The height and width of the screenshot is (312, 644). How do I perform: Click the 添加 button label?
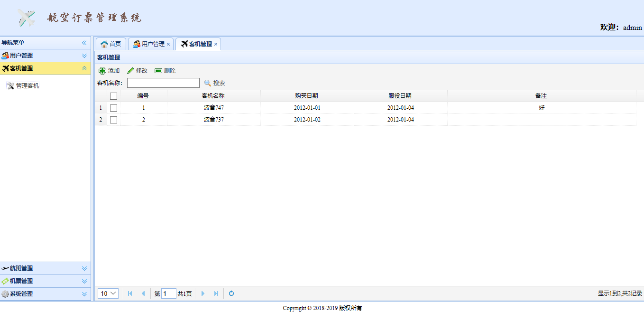pyautogui.click(x=114, y=71)
